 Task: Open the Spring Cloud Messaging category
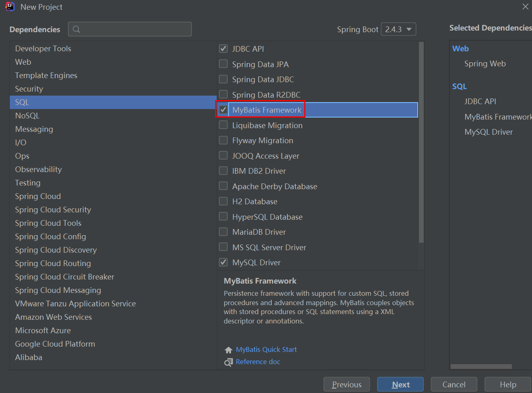point(113,290)
